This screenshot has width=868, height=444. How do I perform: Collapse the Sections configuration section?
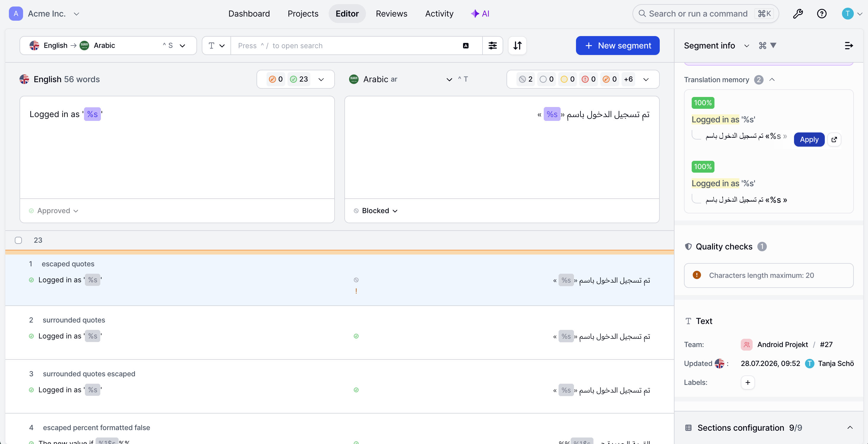coord(850,427)
